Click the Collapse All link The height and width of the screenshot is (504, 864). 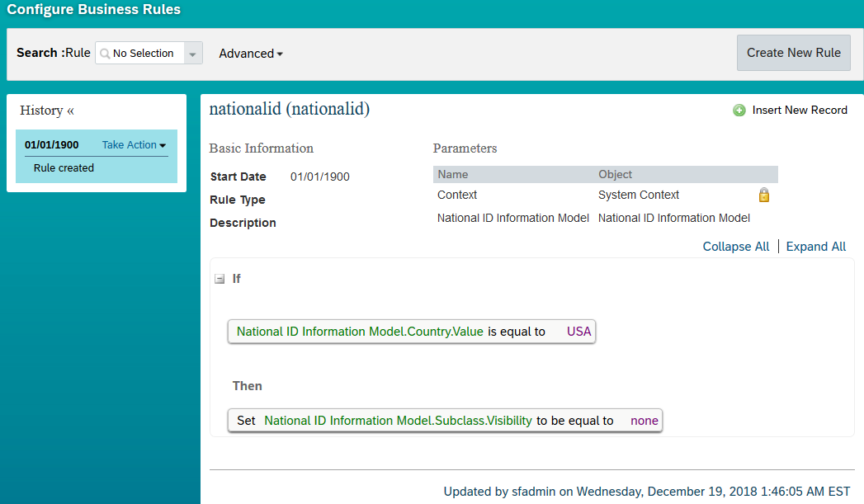pos(735,246)
